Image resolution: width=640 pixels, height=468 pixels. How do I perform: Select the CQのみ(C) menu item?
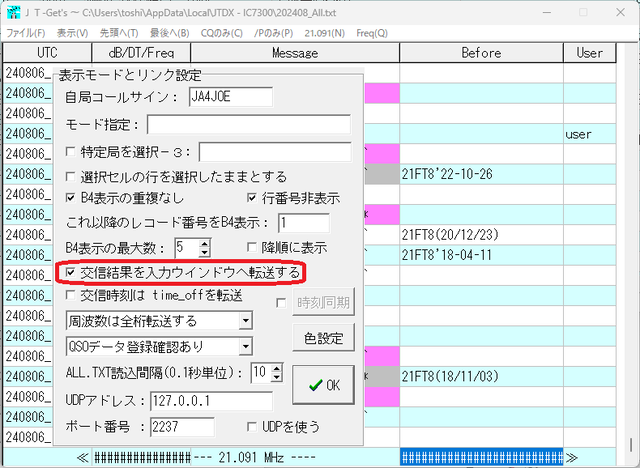[x=222, y=33]
